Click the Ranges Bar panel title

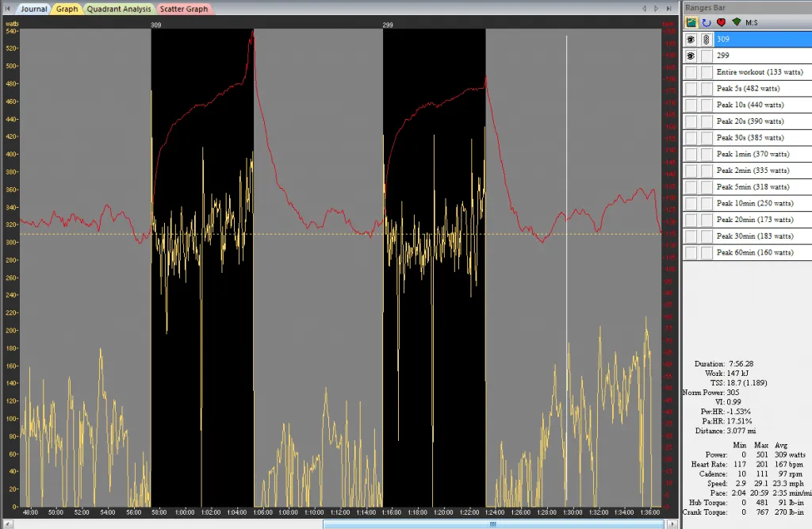point(705,8)
